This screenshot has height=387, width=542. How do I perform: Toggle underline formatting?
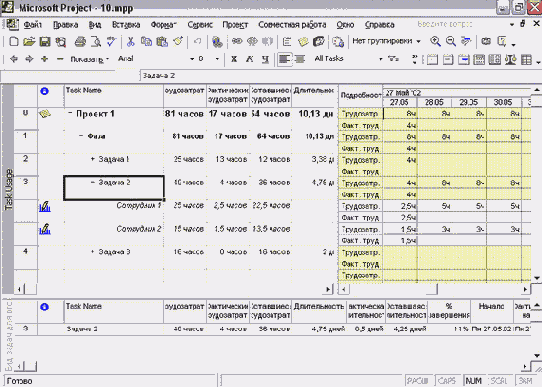click(265, 59)
